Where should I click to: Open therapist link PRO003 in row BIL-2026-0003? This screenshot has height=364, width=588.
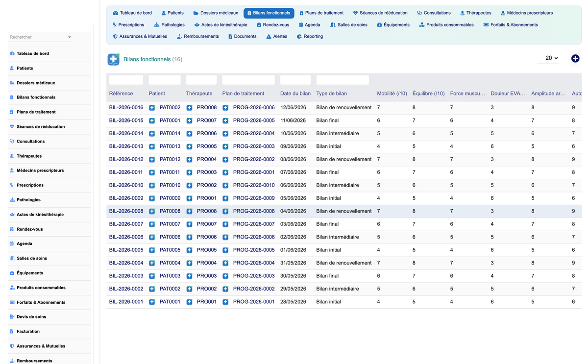tap(207, 276)
